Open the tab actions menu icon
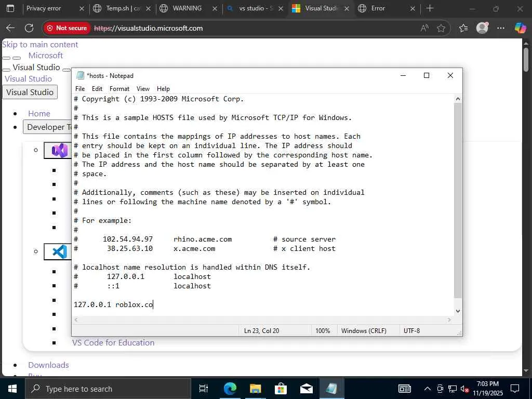 10,8
